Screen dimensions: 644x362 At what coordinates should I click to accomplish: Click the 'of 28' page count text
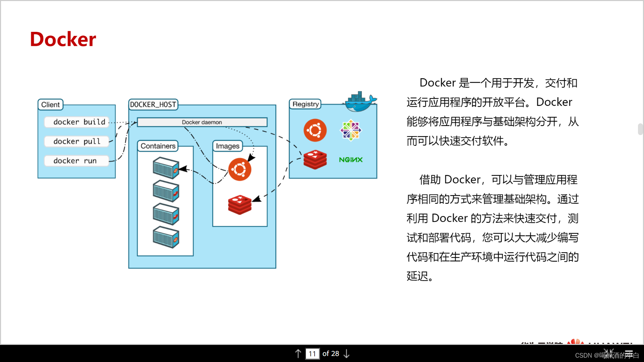(x=331, y=354)
